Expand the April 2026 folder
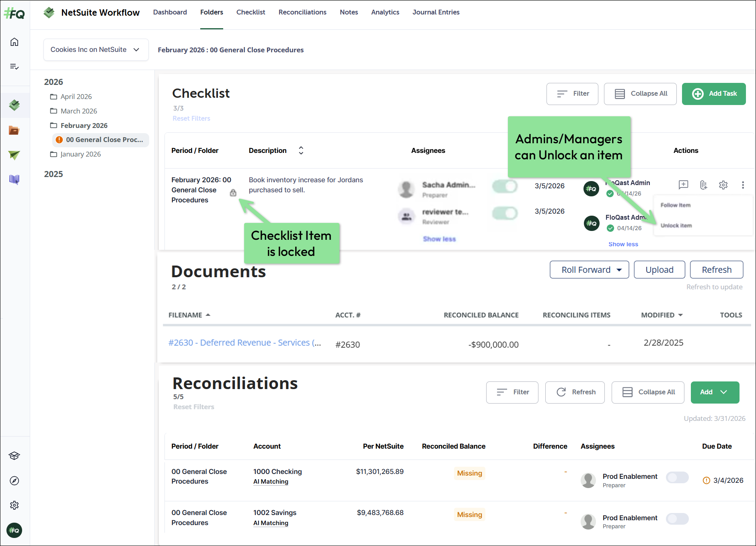The image size is (756, 546). tap(71, 97)
